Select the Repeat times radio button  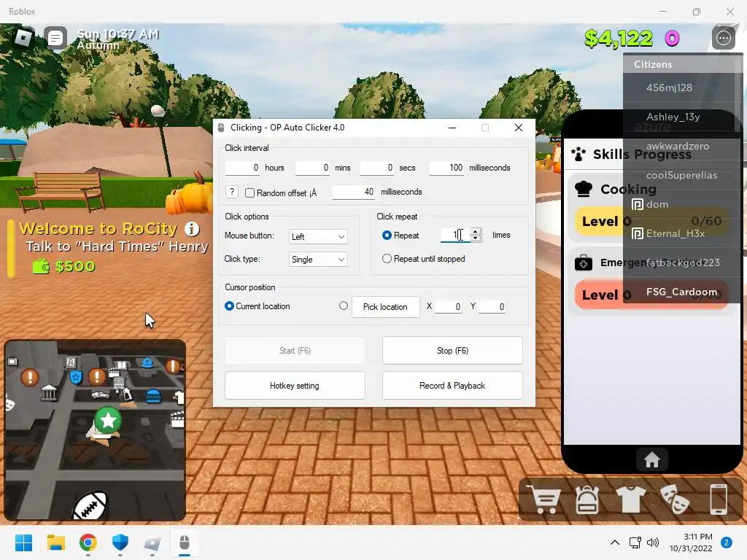(387, 236)
